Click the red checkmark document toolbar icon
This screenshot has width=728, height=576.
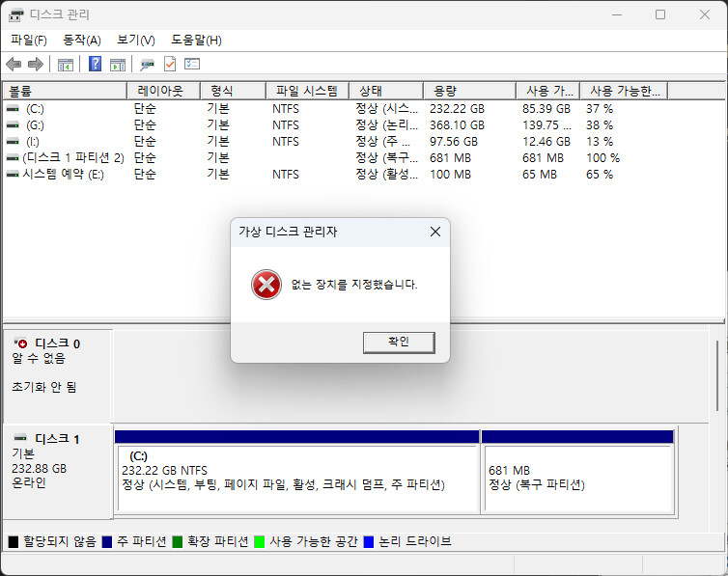point(170,64)
